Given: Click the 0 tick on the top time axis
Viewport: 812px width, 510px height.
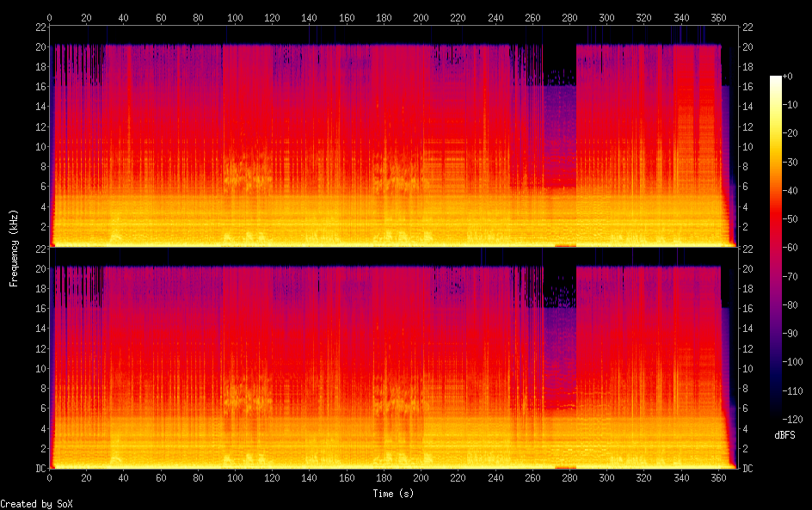Looking at the screenshot, I should point(50,17).
